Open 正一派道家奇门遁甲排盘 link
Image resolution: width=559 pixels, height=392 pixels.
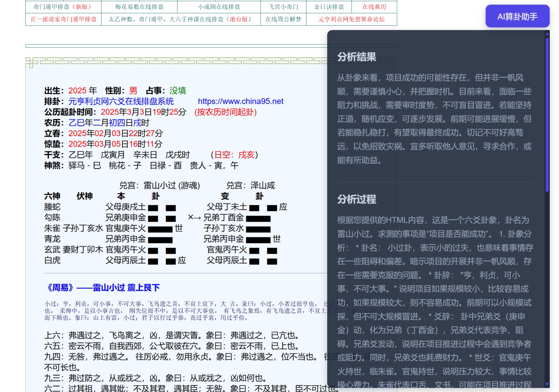pos(64,19)
